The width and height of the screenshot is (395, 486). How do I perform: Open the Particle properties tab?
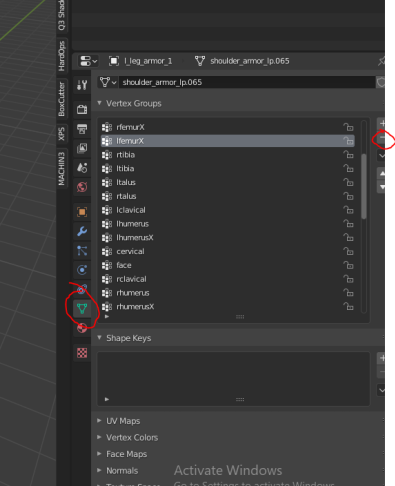click(x=82, y=250)
